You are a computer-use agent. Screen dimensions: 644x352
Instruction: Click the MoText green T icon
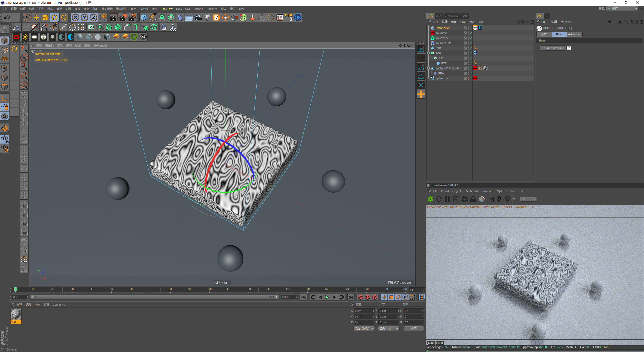coord(136,27)
